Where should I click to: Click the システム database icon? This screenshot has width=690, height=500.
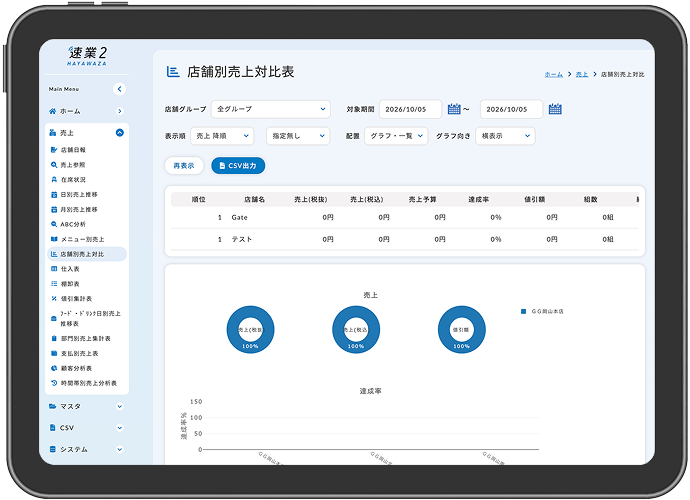coord(53,449)
